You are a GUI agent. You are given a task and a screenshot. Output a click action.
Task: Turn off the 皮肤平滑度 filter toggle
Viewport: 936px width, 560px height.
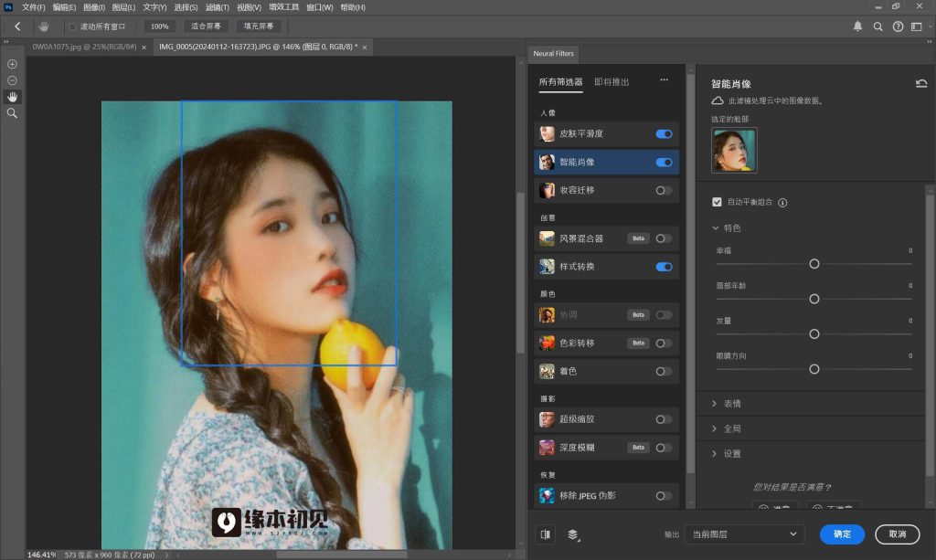664,134
